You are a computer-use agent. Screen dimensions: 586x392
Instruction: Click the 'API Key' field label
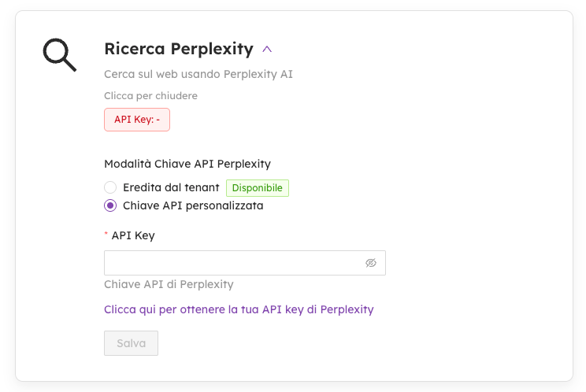(x=133, y=235)
